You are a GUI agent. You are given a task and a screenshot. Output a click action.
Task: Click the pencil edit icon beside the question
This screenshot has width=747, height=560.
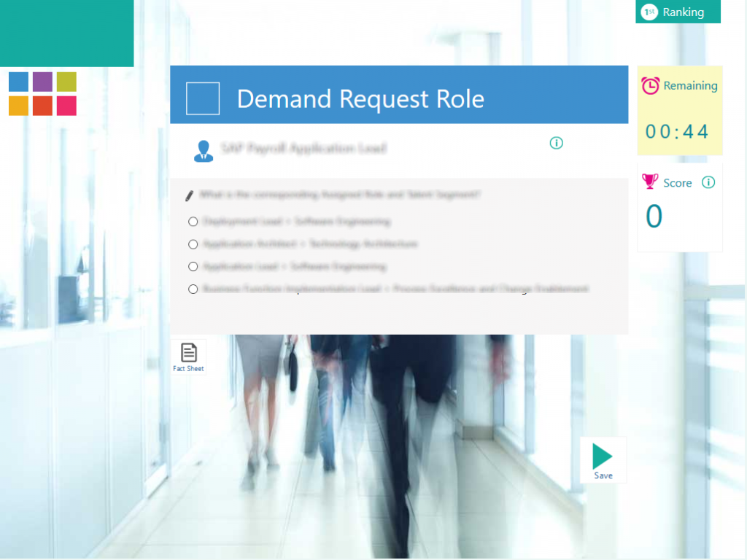click(x=188, y=195)
